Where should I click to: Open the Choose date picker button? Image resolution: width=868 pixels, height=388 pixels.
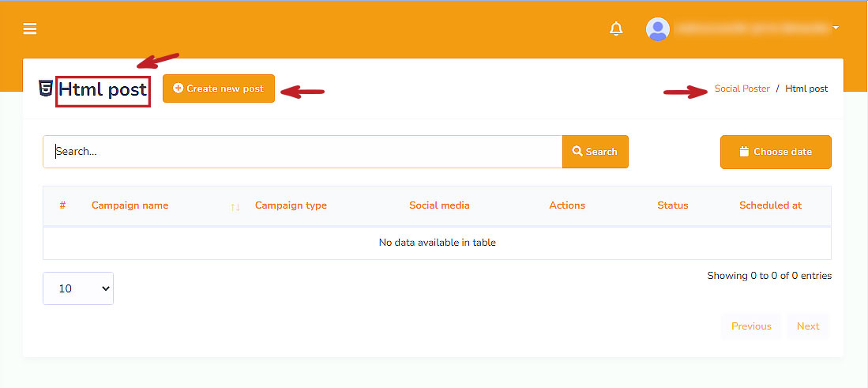(775, 152)
